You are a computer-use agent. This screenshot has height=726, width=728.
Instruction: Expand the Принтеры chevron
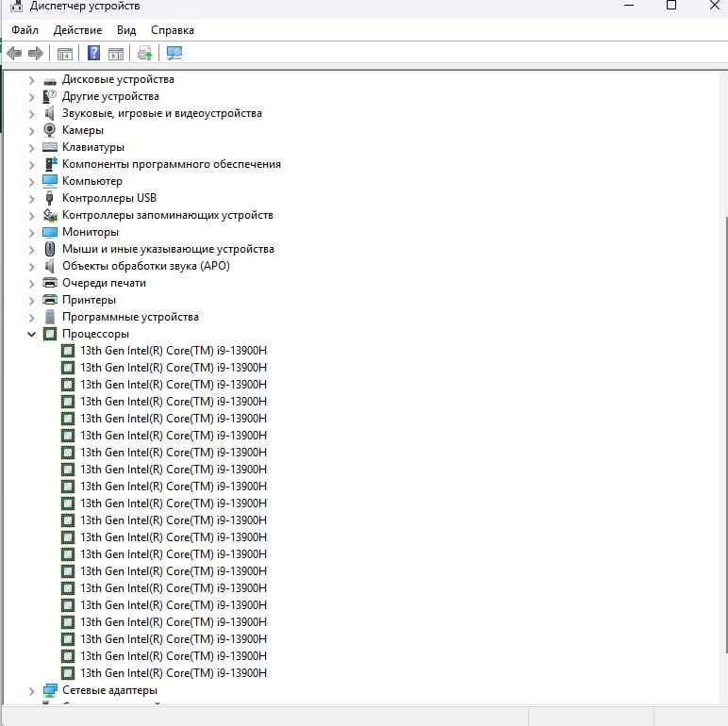[x=31, y=301]
